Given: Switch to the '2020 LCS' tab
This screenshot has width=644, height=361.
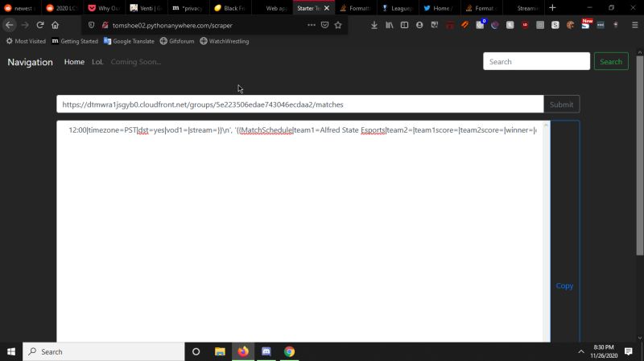Looking at the screenshot, I should point(62,8).
